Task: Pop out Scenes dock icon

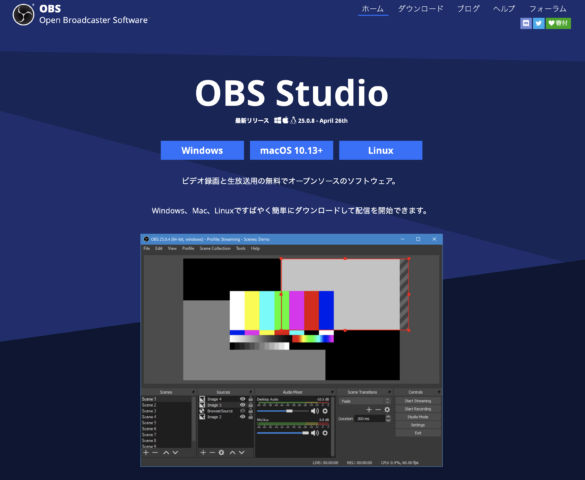Action: pos(193,392)
